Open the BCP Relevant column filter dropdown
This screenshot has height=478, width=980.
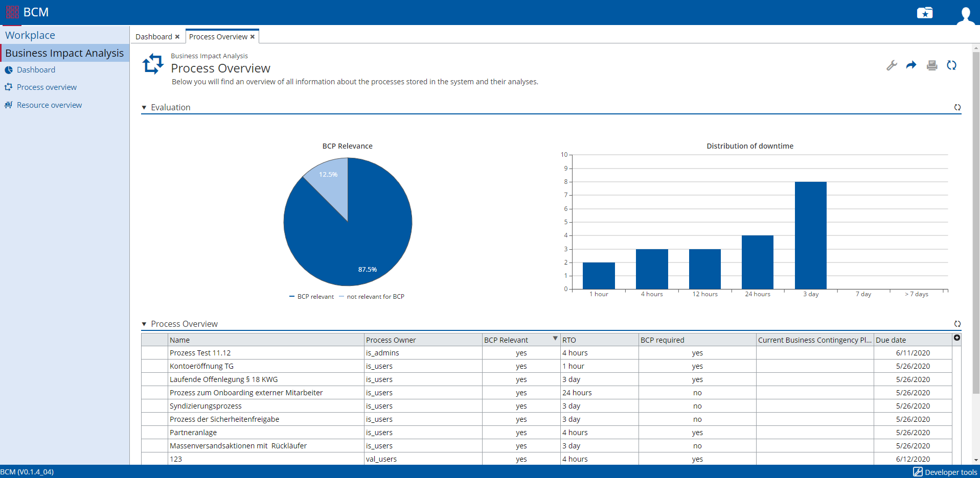(555, 339)
